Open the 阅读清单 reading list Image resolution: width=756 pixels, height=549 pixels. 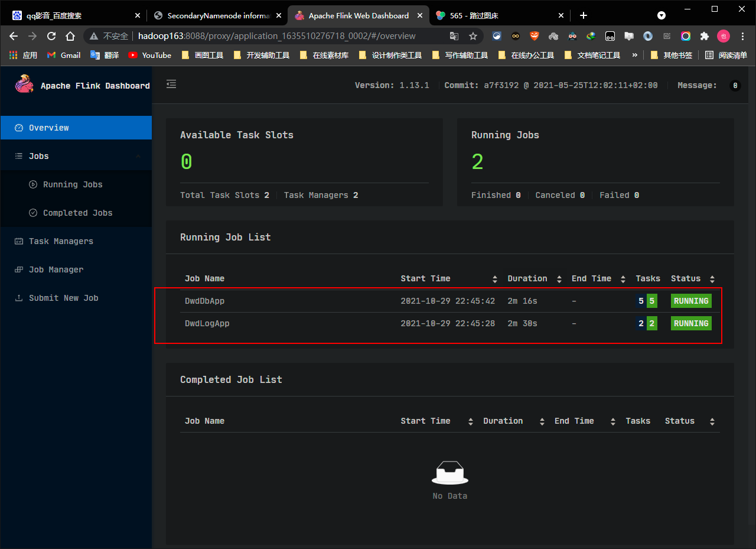pyautogui.click(x=726, y=55)
